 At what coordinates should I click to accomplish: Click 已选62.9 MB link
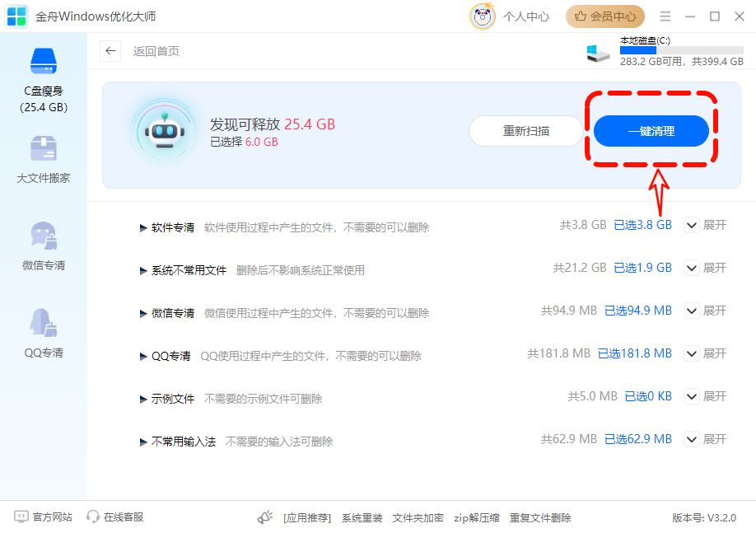638,439
